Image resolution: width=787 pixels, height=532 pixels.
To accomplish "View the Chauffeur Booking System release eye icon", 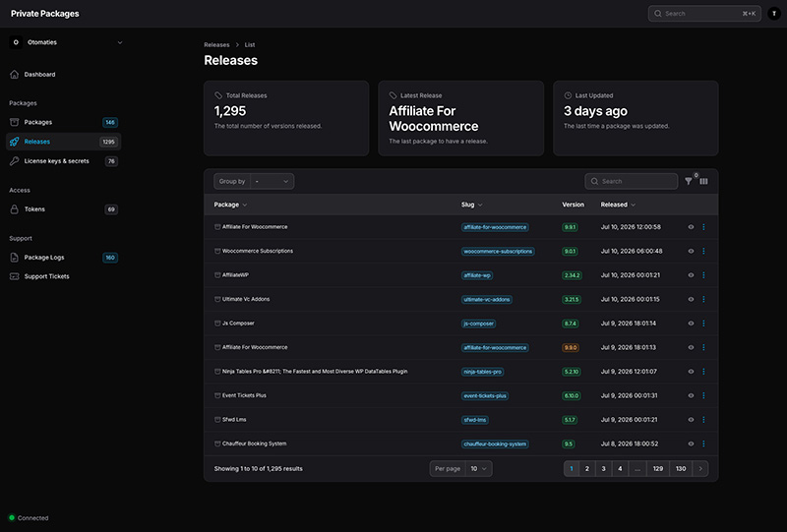I will click(691, 443).
